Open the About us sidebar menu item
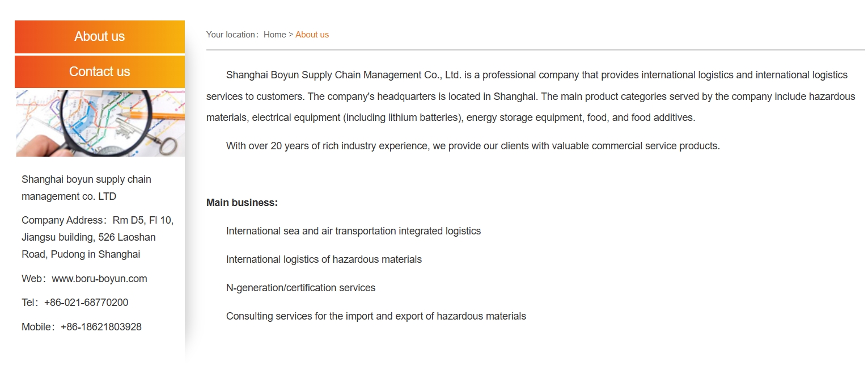868x382 pixels. pyautogui.click(x=100, y=37)
